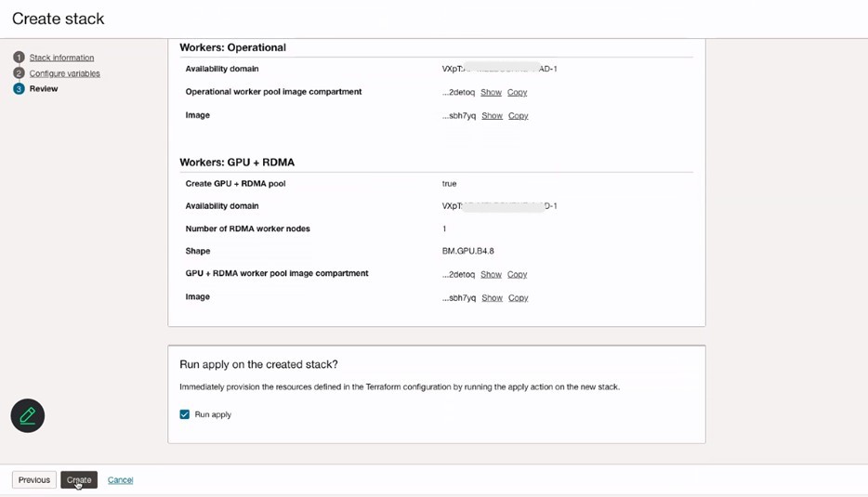Show the Operational workers Image ID

tap(492, 116)
